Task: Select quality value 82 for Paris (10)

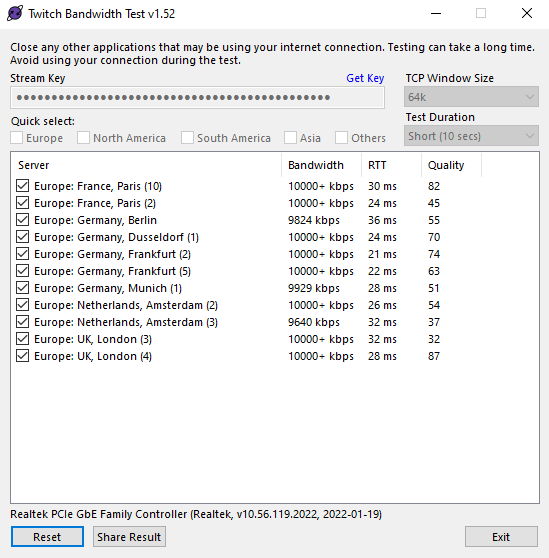Action: tap(434, 186)
